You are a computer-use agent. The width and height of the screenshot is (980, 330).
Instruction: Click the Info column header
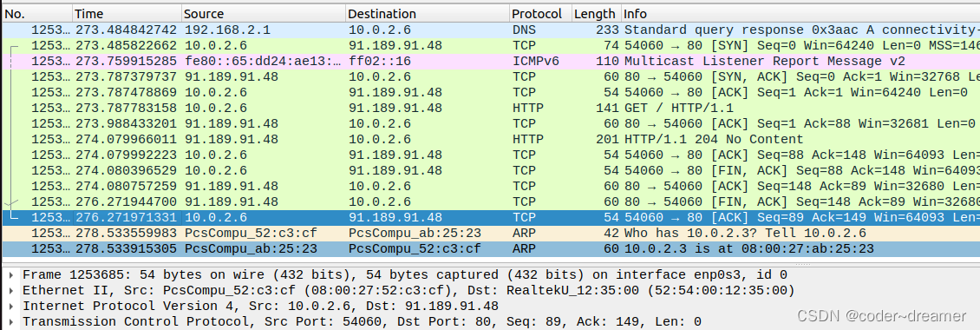pyautogui.click(x=800, y=14)
